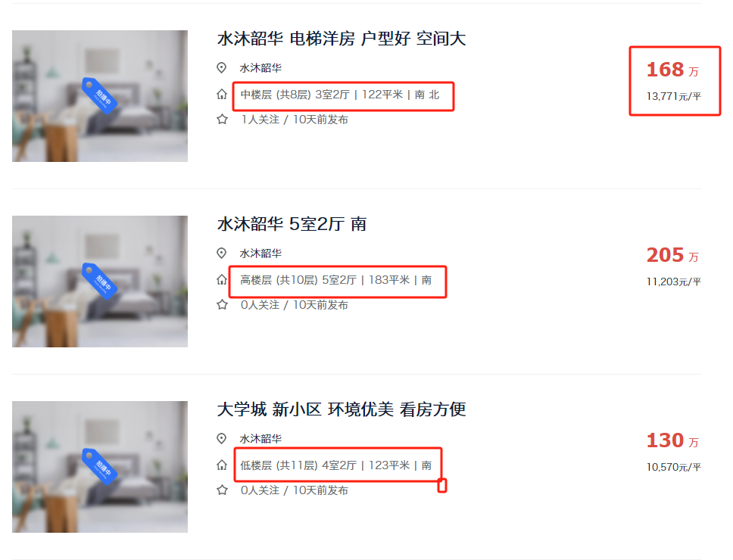Screen dimensions: 733x560
Task: Click location pin icon of 130万 listing
Action: coord(222,439)
